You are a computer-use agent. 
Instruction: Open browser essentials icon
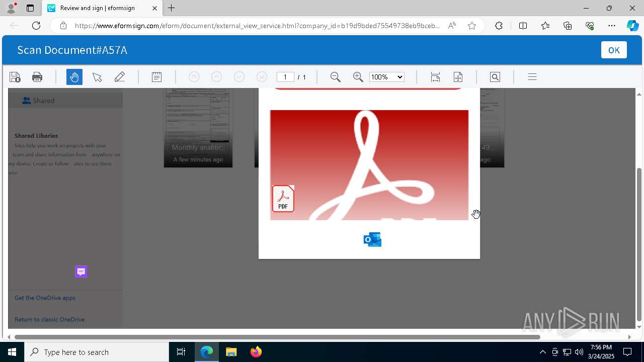590,26
